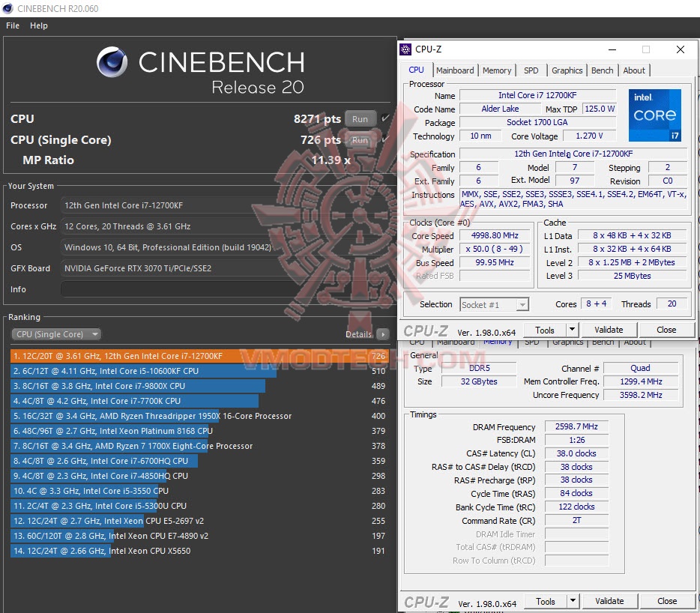Click the DRAM Frequency value 2598.7 MHz
700x613 pixels.
pos(576,426)
